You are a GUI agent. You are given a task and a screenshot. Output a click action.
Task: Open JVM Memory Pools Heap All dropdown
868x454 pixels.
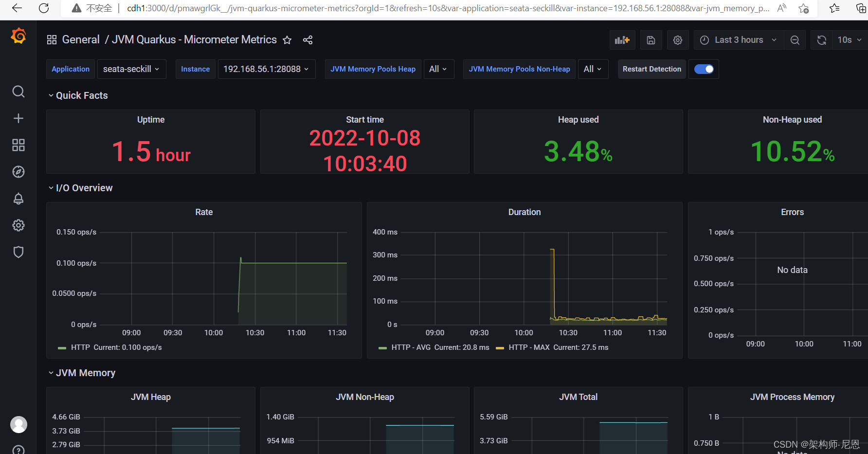pyautogui.click(x=438, y=69)
